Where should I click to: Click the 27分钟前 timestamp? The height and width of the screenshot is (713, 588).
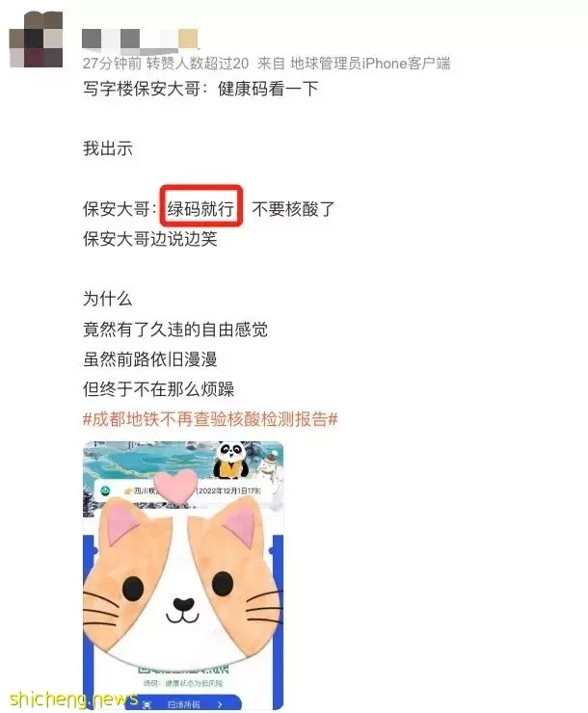pos(113,64)
